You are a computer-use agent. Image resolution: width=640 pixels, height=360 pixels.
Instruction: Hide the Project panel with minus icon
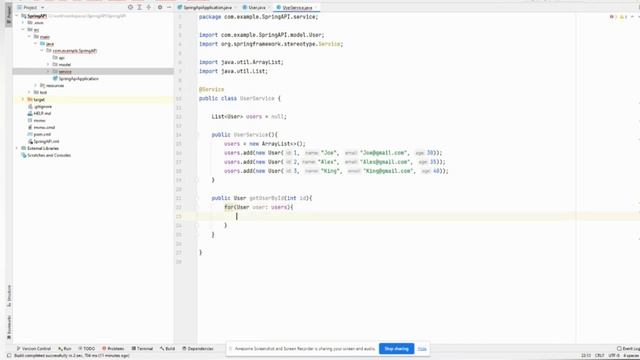click(x=169, y=7)
